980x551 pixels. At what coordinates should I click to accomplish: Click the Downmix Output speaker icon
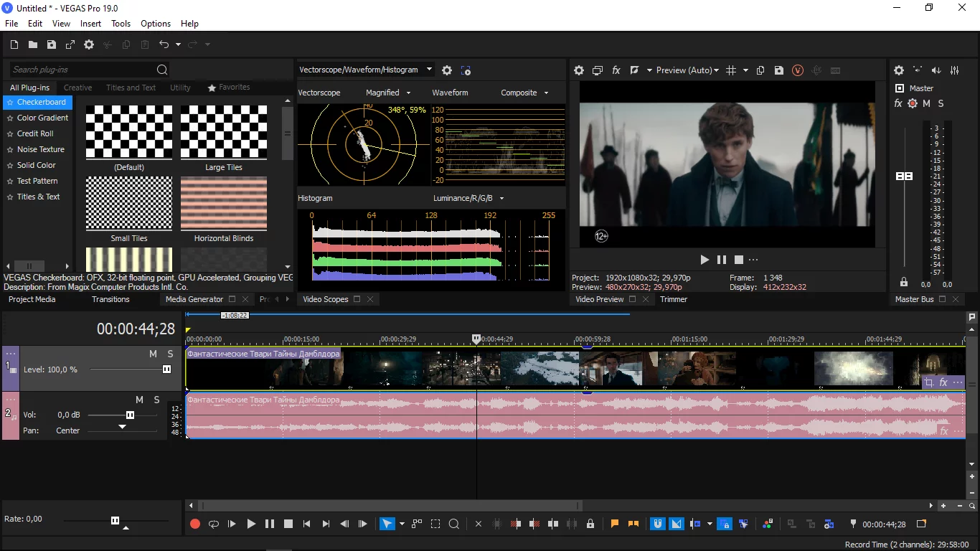pyautogui.click(x=936, y=70)
